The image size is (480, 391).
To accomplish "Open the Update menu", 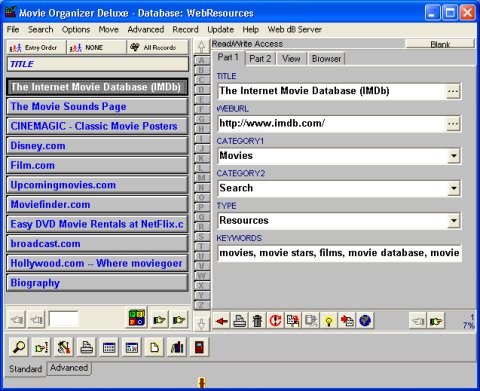I will click(x=221, y=29).
